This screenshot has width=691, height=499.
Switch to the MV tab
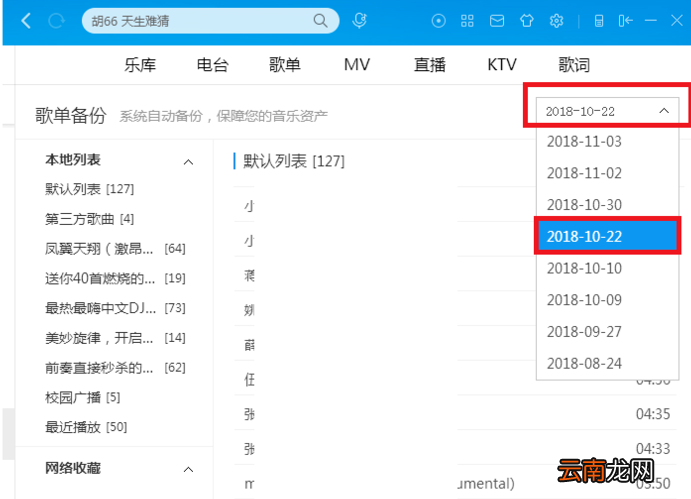(x=357, y=65)
